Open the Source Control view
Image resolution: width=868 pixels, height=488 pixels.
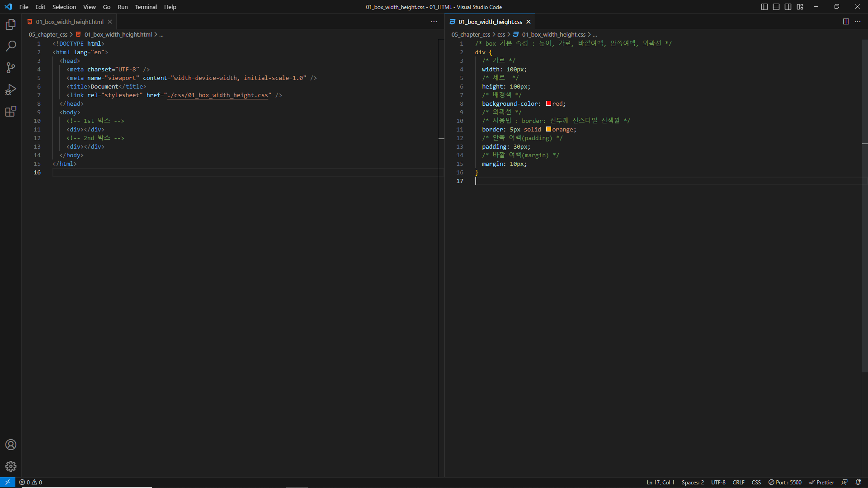(x=10, y=68)
